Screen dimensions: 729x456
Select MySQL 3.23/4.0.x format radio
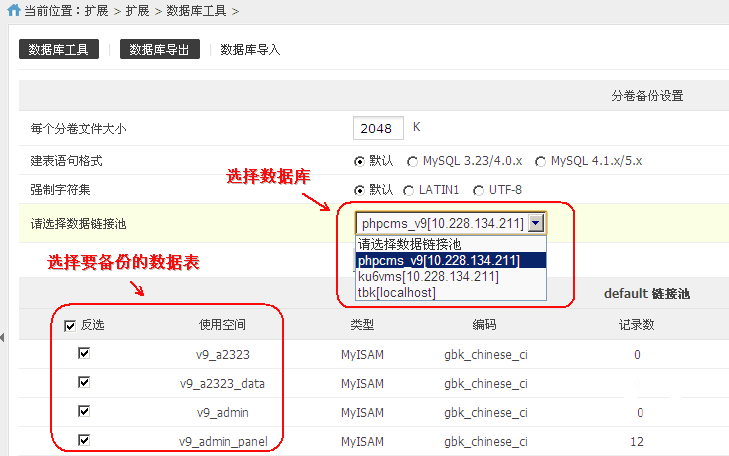[x=412, y=160]
